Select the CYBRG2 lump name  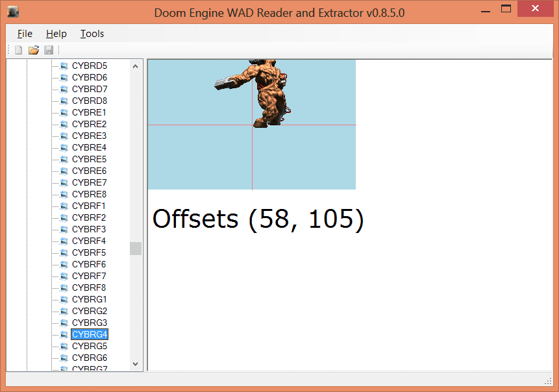click(90, 311)
